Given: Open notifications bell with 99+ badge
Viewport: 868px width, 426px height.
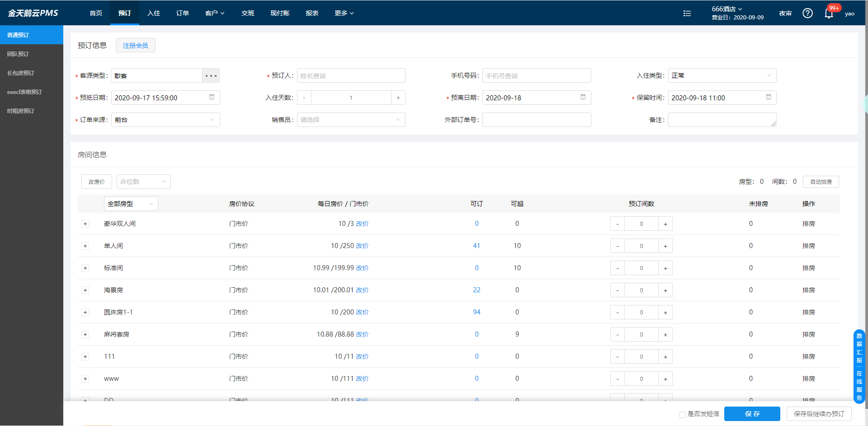Looking at the screenshot, I should point(829,14).
